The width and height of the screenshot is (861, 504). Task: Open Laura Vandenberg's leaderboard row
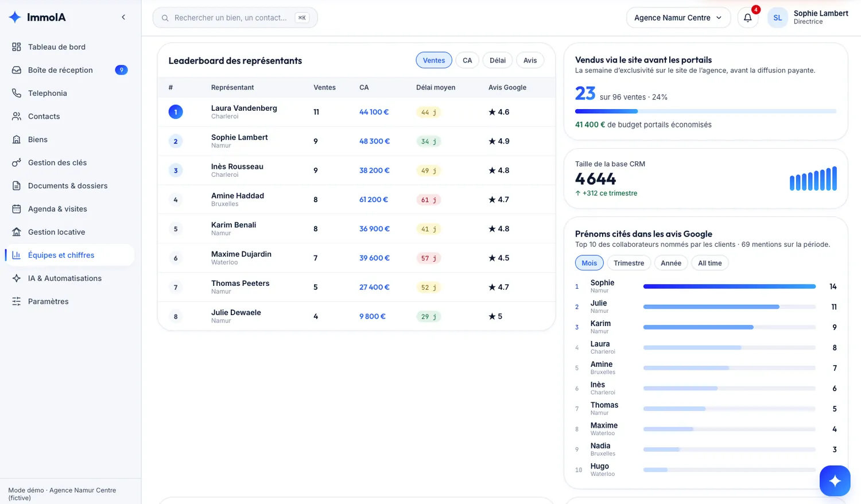(x=356, y=112)
